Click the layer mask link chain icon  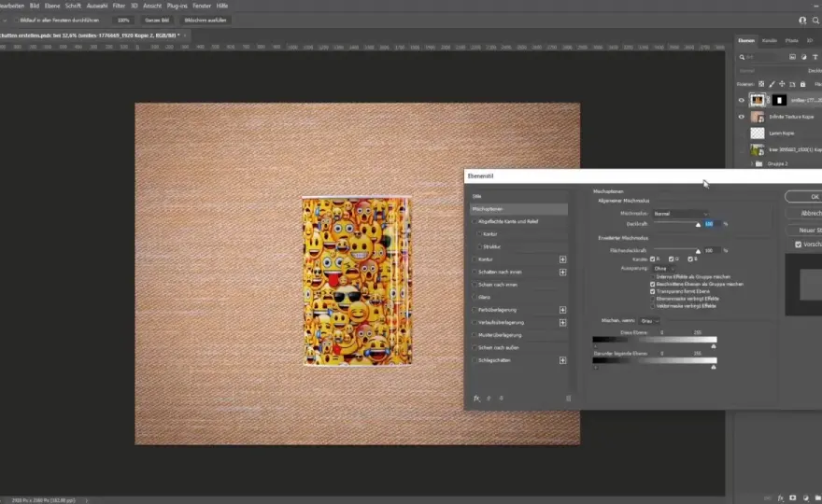[x=769, y=100]
